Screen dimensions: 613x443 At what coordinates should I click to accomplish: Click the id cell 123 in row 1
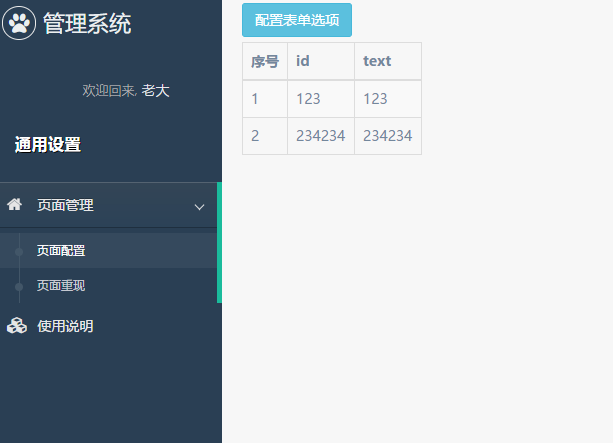tap(321, 99)
